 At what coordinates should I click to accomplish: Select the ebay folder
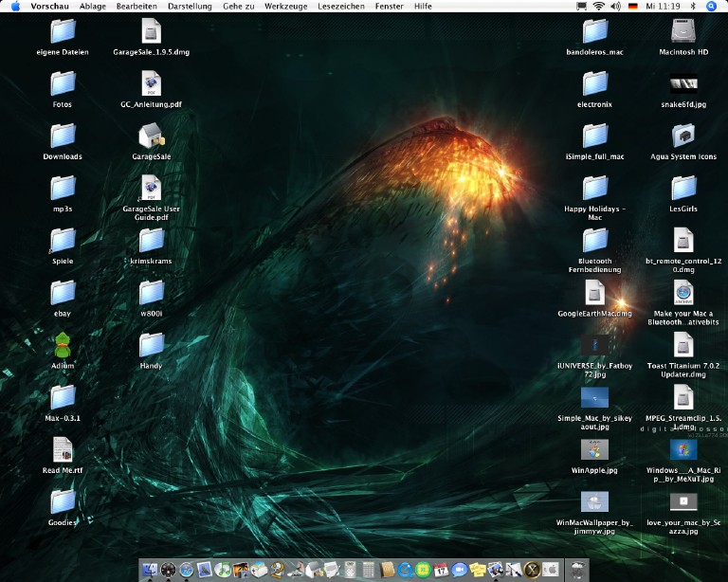click(x=63, y=293)
